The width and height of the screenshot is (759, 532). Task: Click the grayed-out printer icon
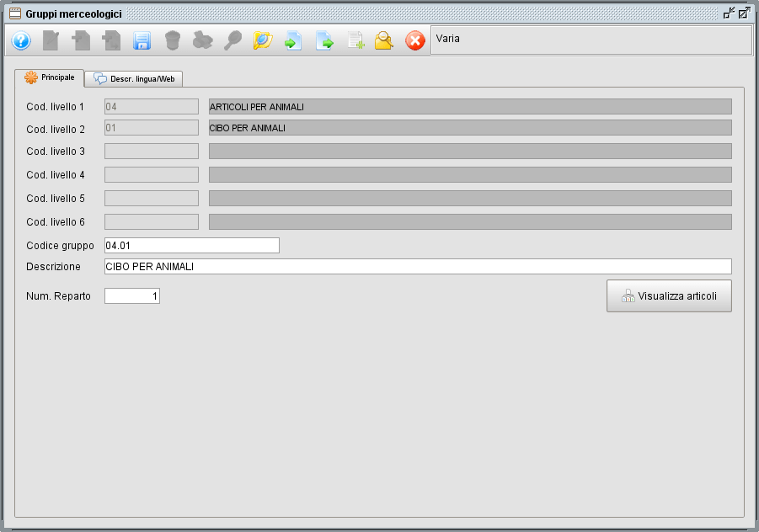(202, 40)
